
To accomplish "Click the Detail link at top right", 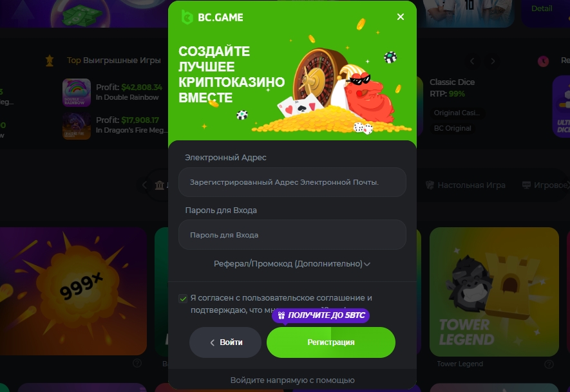I will (542, 8).
